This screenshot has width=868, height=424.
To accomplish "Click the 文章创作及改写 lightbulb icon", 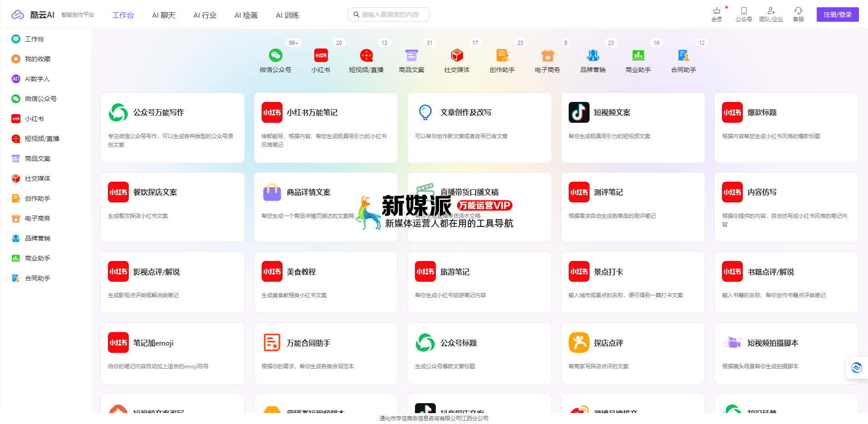I will 425,112.
